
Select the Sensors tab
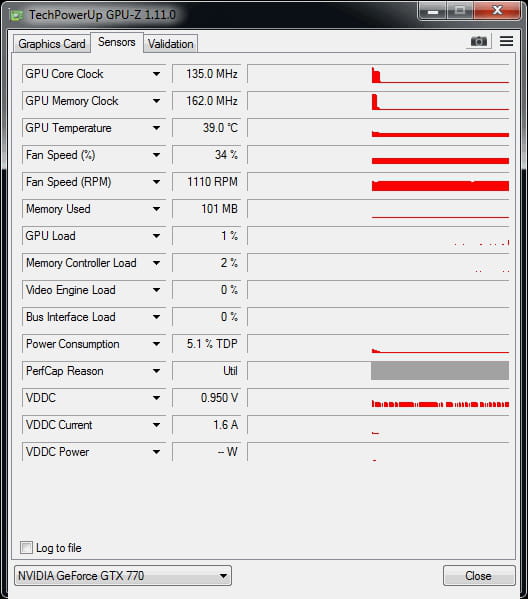point(117,42)
